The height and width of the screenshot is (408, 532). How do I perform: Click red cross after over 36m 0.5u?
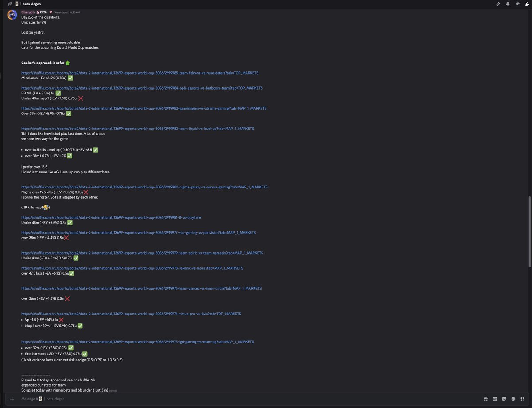pyautogui.click(x=67, y=298)
